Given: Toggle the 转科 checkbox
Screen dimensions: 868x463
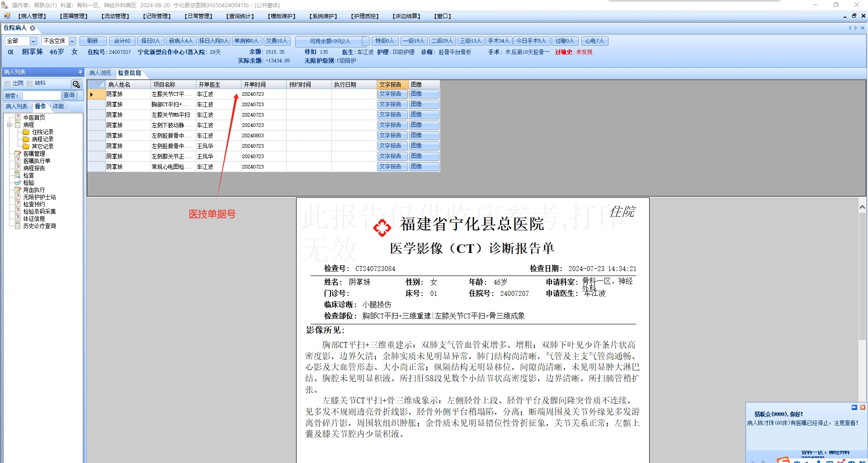Looking at the screenshot, I should point(30,84).
